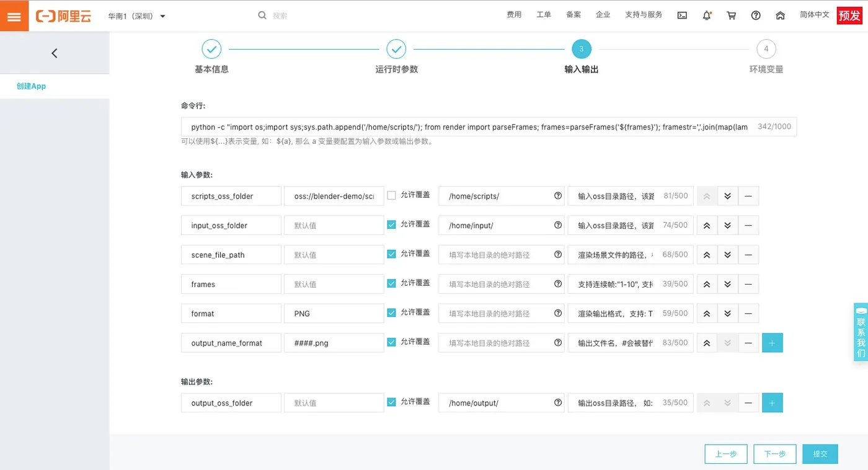Go to console home icon
This screenshot has height=470, width=868.
pyautogui.click(x=781, y=16)
